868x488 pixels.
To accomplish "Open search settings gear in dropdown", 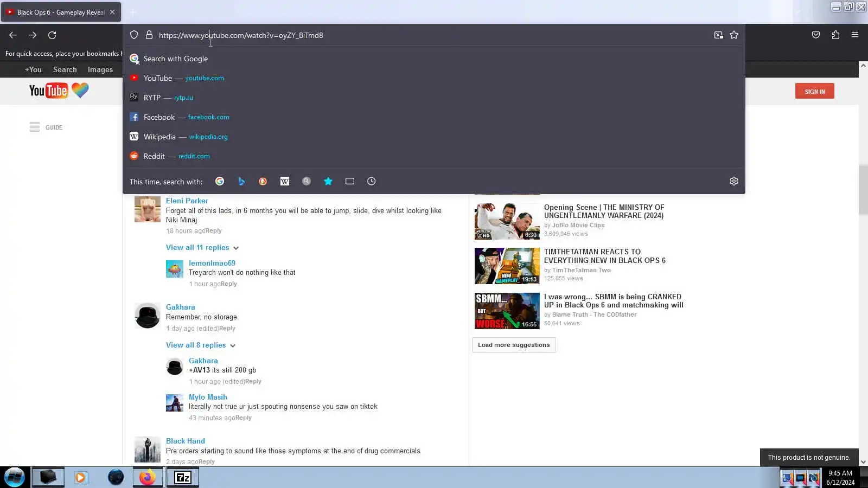I will tap(734, 182).
